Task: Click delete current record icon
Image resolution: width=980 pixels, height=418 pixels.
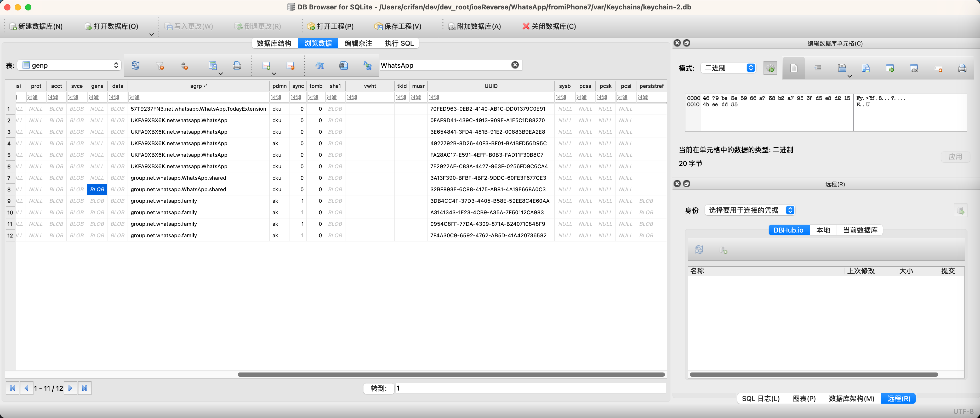Action: (x=290, y=65)
